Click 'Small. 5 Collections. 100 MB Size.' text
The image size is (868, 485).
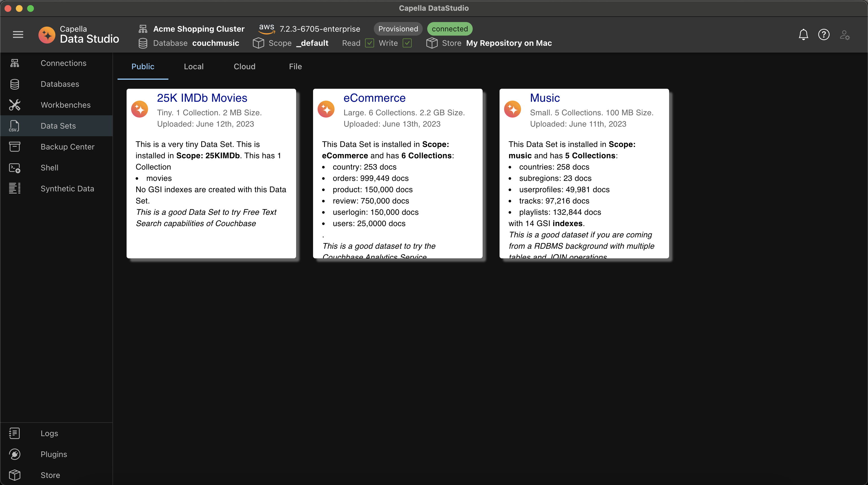pos(591,112)
